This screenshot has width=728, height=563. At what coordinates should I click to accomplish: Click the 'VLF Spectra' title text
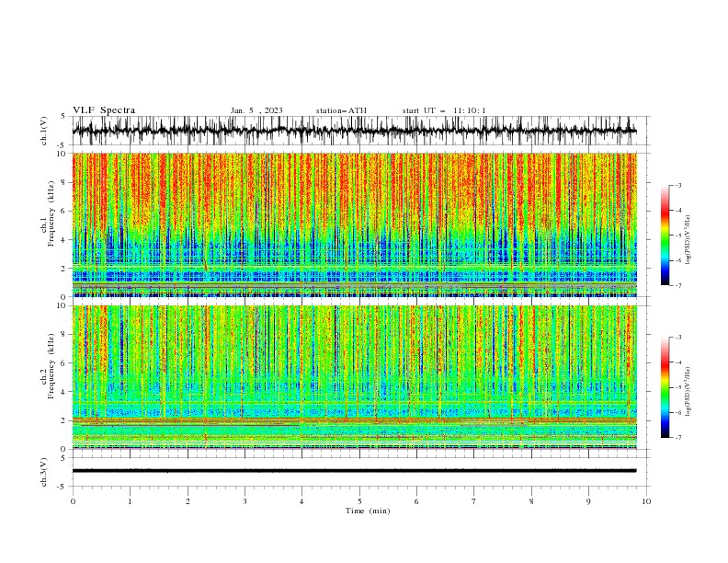104,110
